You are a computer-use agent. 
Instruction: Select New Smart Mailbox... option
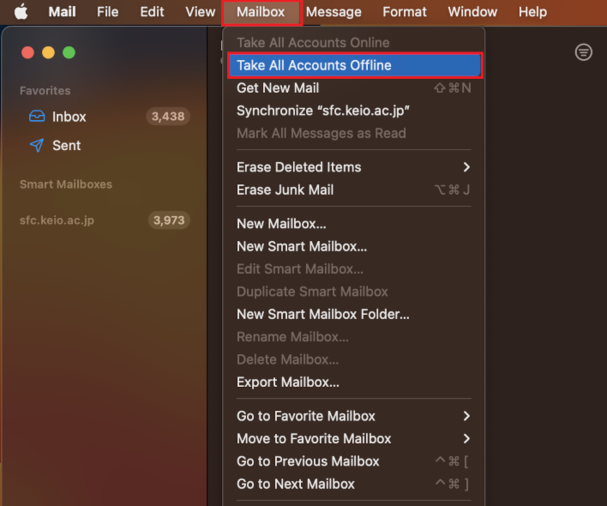coord(301,246)
